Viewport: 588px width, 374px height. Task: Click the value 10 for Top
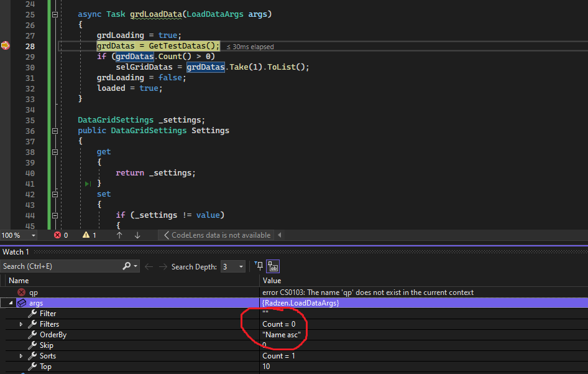pos(266,366)
